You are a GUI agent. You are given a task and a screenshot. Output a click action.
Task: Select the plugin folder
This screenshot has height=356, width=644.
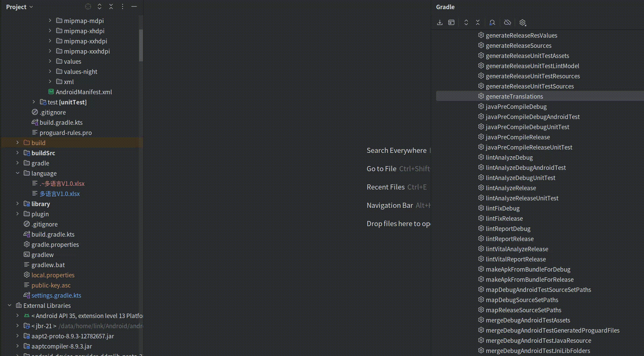[x=40, y=214]
